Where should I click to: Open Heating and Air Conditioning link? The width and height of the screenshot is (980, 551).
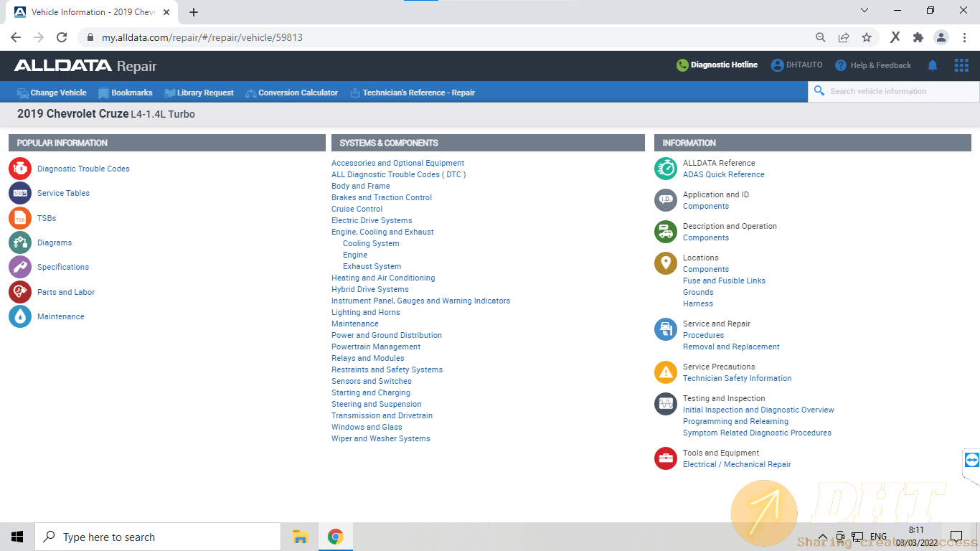click(383, 278)
